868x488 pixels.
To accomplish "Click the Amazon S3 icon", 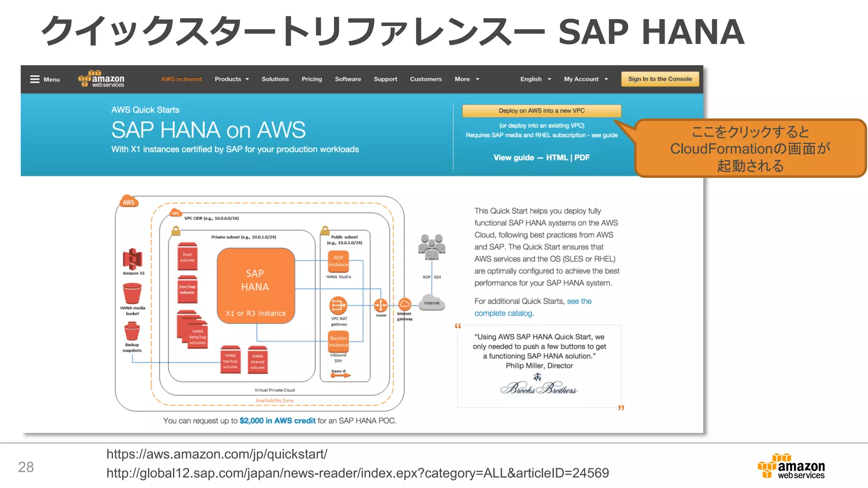I will click(x=133, y=259).
